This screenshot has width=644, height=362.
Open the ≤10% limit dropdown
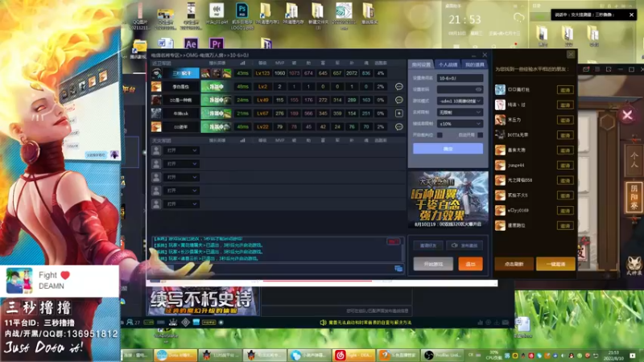pyautogui.click(x=460, y=124)
